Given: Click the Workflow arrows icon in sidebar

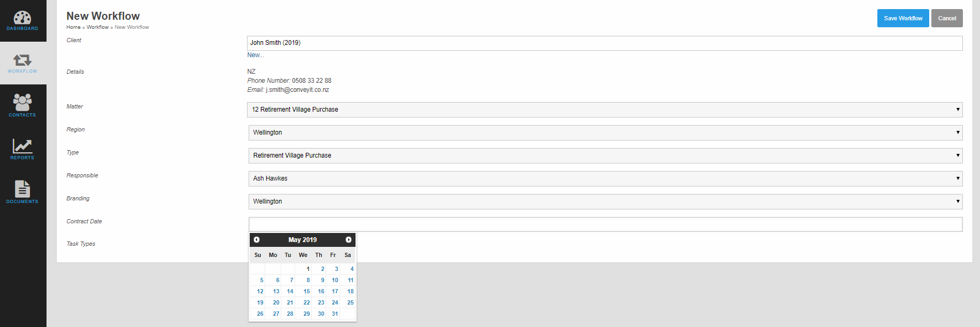Looking at the screenshot, I should [22, 60].
